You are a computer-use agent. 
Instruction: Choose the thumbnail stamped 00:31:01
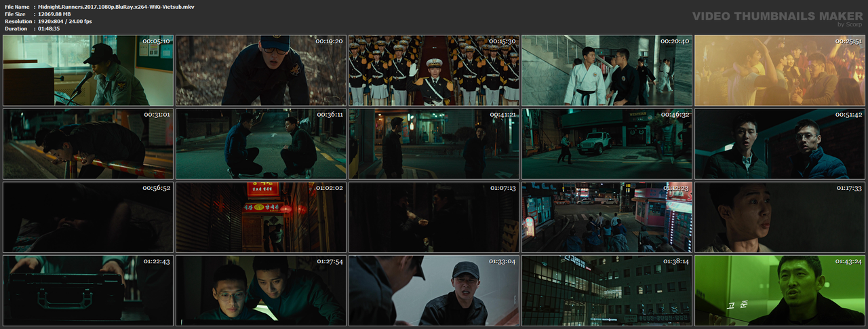[88, 144]
